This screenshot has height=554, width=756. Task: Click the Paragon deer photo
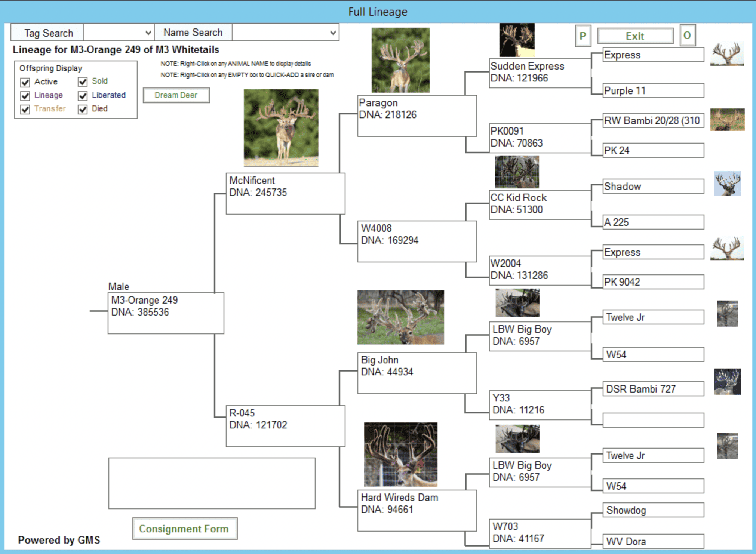pyautogui.click(x=400, y=60)
